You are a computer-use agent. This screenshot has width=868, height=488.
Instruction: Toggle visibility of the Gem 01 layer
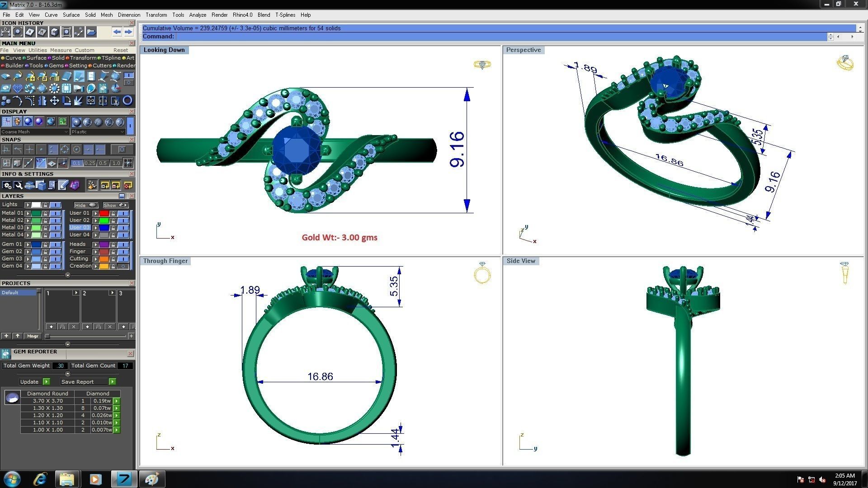click(x=55, y=244)
